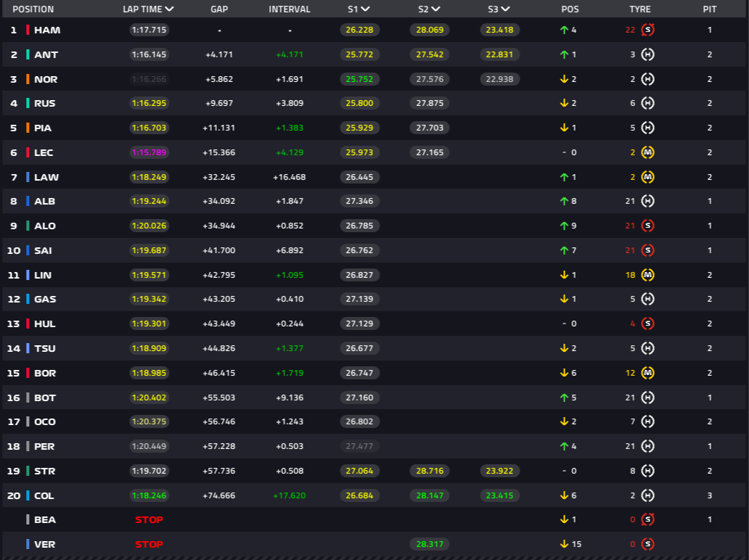This screenshot has height=560, width=749.
Task: Click Alonso's soft tyre icon
Action: [x=647, y=226]
